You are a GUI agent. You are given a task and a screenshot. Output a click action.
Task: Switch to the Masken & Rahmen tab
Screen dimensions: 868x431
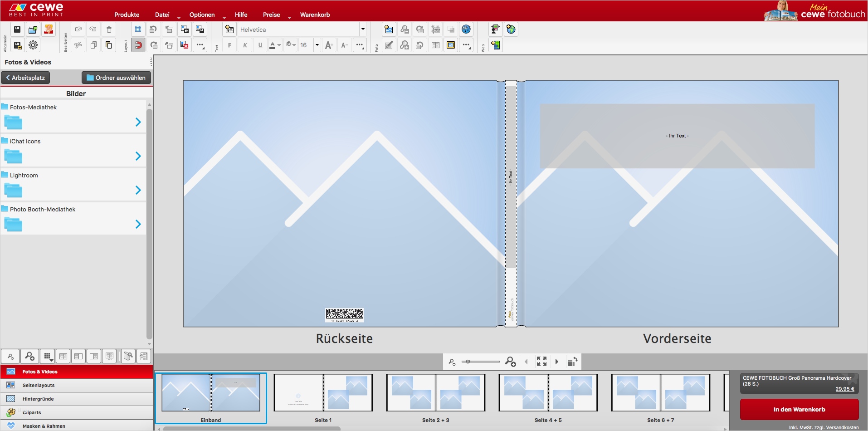point(77,426)
